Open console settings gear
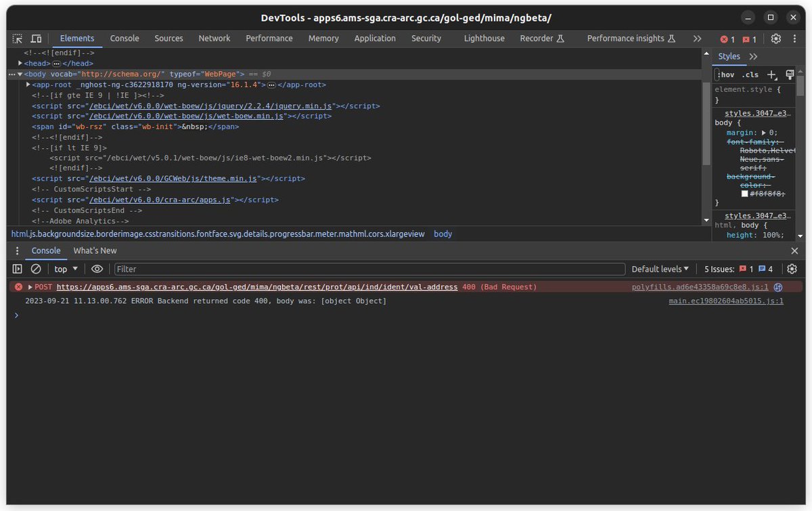Viewport: 812px width, 511px height. [x=792, y=269]
